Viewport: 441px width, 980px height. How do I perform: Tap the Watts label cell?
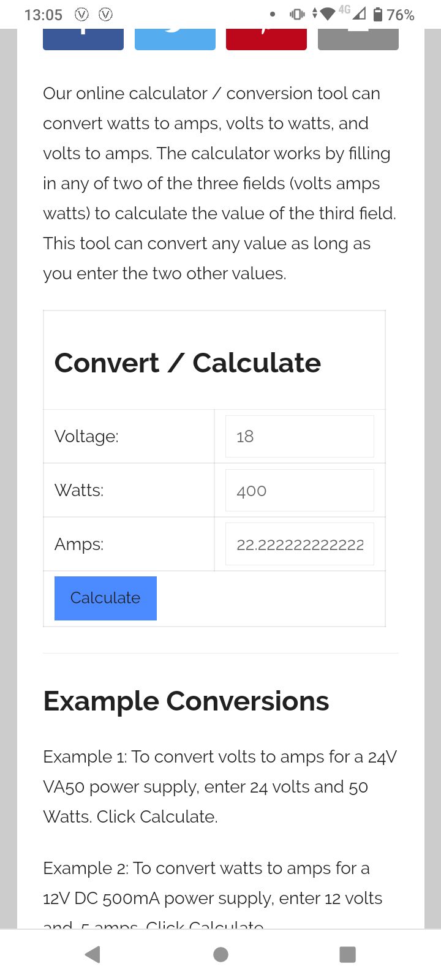click(x=79, y=490)
